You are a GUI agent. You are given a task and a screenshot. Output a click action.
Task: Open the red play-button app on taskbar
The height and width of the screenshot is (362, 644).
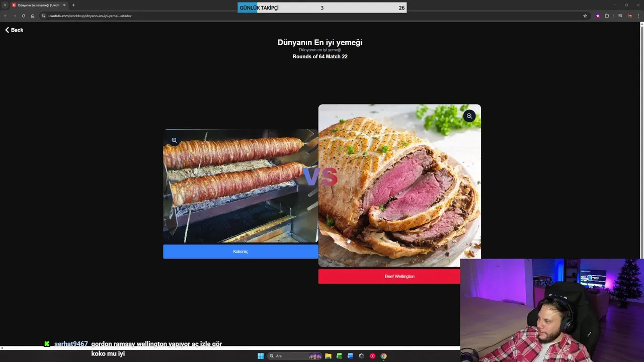(372, 356)
